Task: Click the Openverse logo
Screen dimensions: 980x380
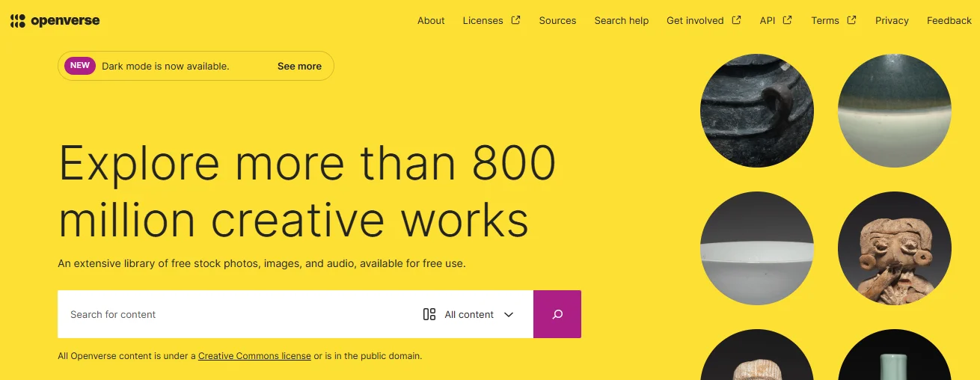Action: [55, 20]
